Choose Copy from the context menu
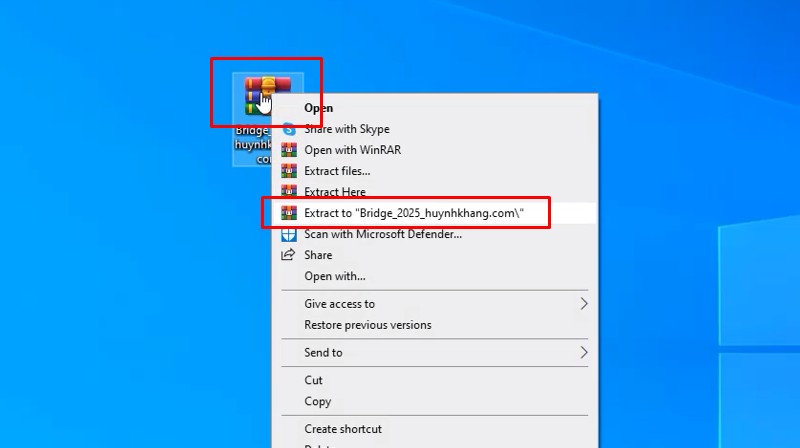800x448 pixels. [x=318, y=401]
